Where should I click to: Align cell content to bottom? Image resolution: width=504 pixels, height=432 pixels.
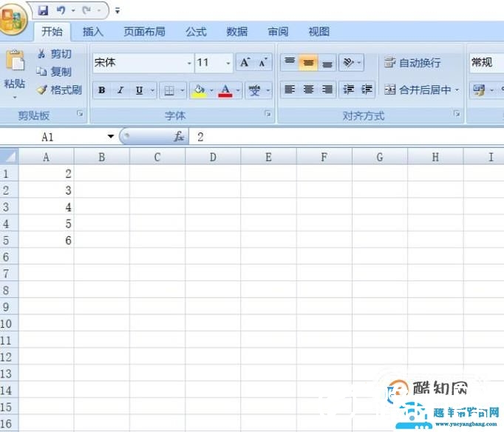(x=327, y=62)
